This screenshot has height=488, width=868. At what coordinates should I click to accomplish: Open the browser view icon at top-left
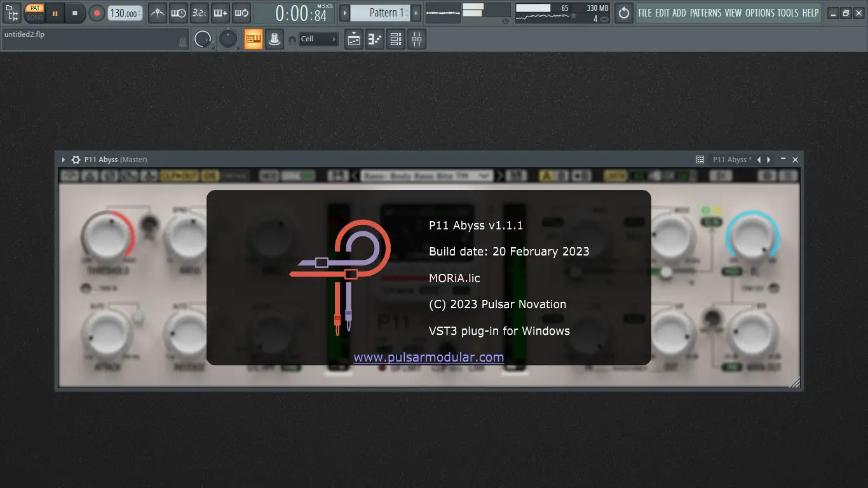12,12
